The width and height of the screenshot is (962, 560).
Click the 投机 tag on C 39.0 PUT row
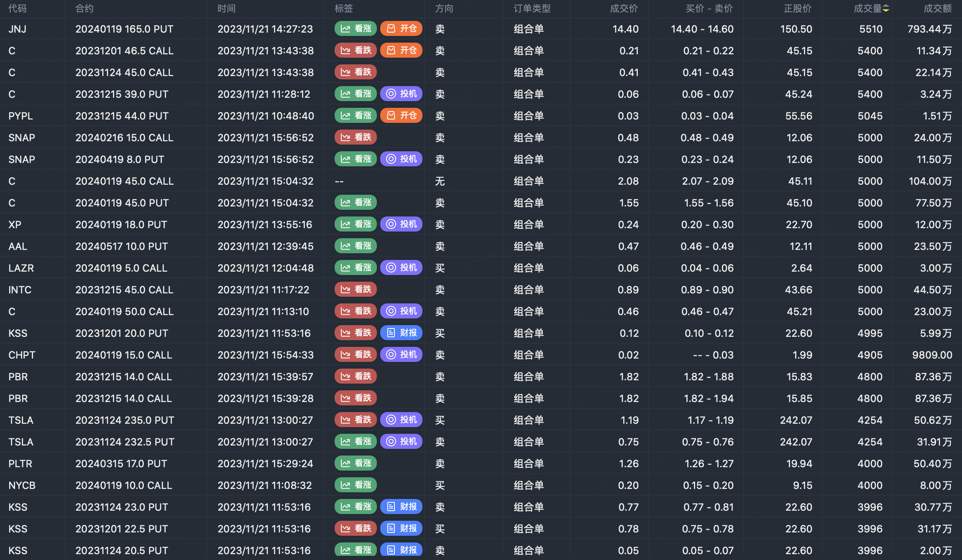click(401, 94)
